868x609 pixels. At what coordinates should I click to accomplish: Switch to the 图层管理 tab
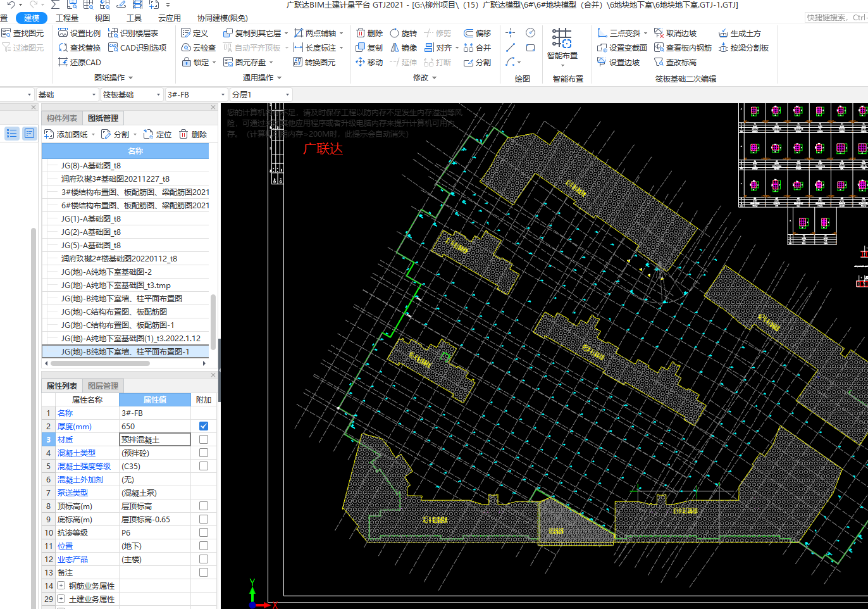[103, 386]
